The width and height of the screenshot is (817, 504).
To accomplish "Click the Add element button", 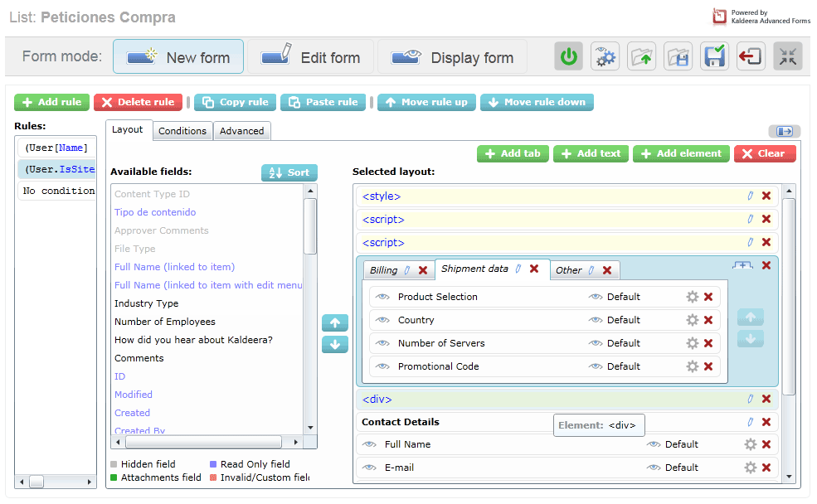I will click(x=681, y=153).
